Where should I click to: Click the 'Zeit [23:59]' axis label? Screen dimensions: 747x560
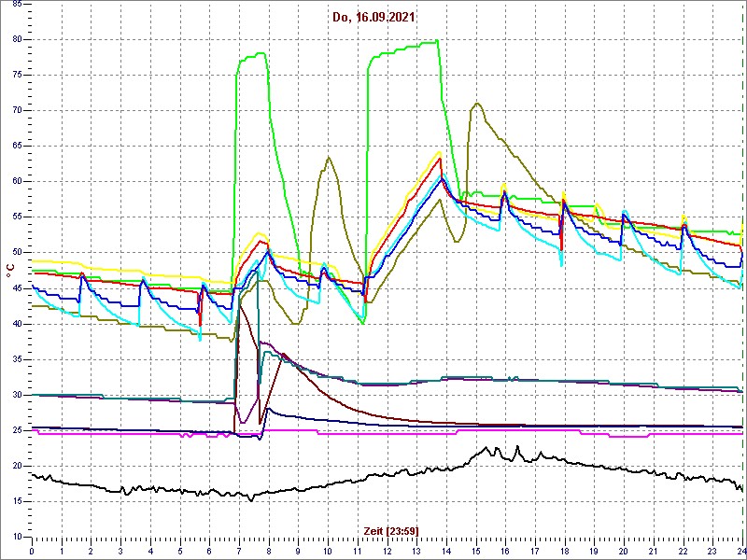pyautogui.click(x=391, y=530)
